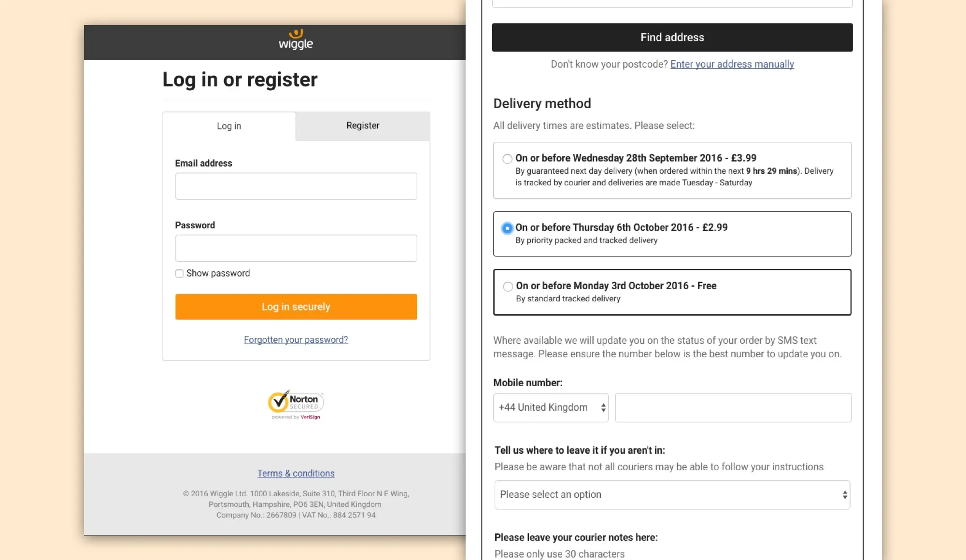Viewport: 966px width, 560px height.
Task: Open the Terms & conditions link
Action: (x=296, y=474)
